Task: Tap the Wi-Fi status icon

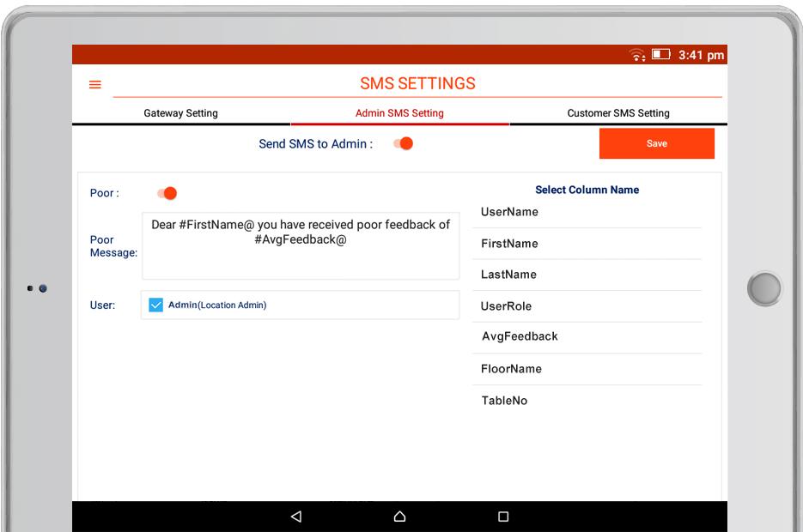Action: point(636,55)
